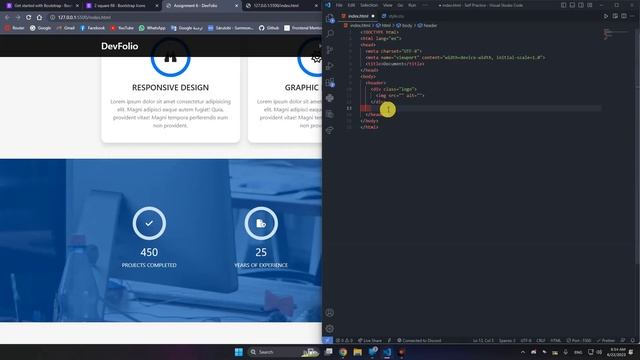Reload the browser page
Image resolution: width=640 pixels, height=360 pixels.
tap(28, 18)
